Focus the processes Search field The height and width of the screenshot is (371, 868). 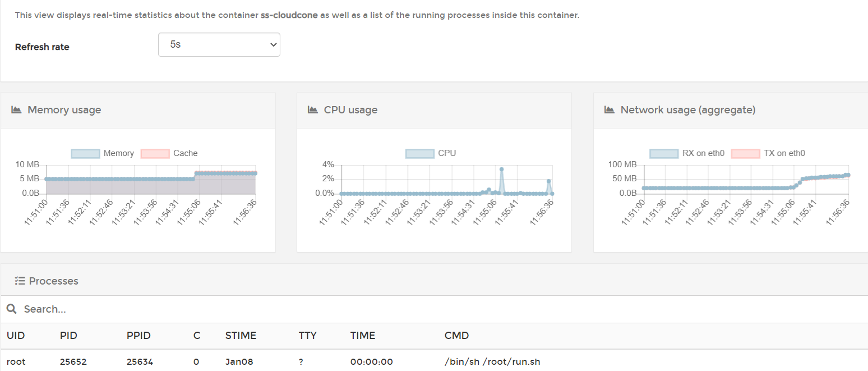point(224,309)
